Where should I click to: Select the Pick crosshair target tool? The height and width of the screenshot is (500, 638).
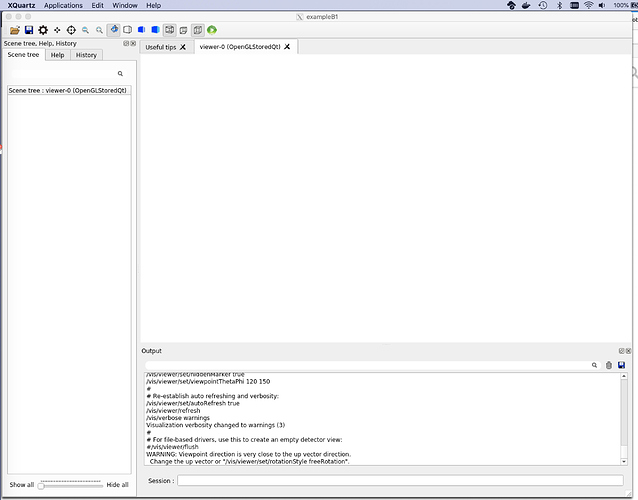click(x=71, y=30)
